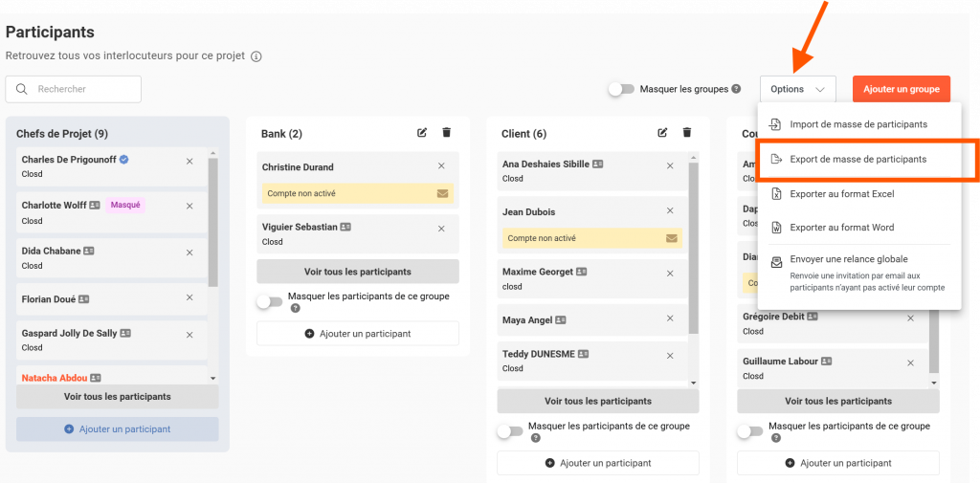Viewport: 980px width, 483px height.
Task: Select Envoyer une relance globale
Action: (848, 259)
